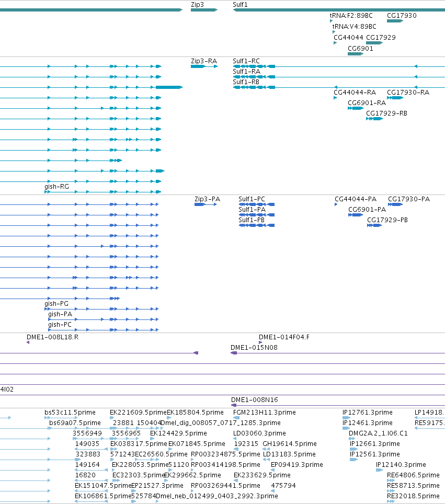Click the Sulf1-RA transcript label
Image resolution: width=445 pixels, height=504 pixels.
pyautogui.click(x=247, y=71)
